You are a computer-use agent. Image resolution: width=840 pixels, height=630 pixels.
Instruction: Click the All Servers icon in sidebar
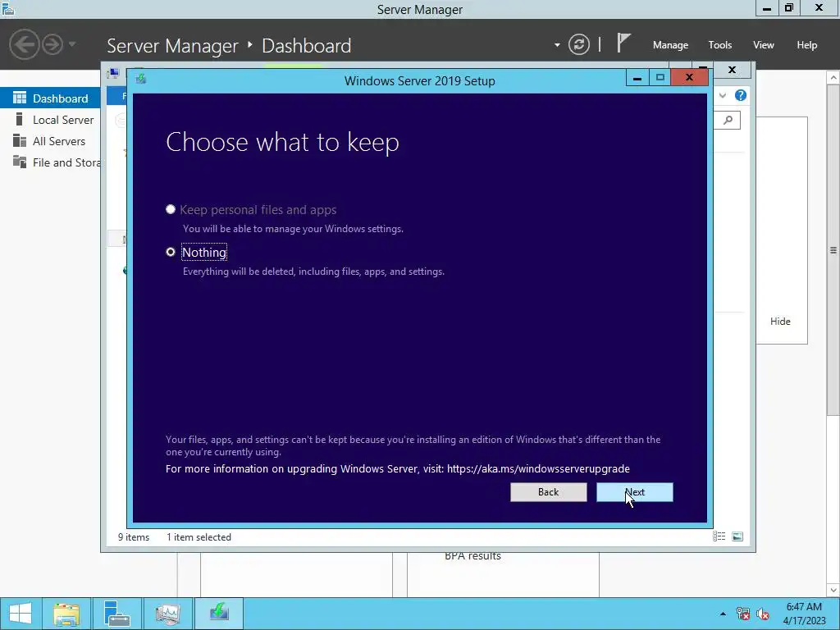20,140
